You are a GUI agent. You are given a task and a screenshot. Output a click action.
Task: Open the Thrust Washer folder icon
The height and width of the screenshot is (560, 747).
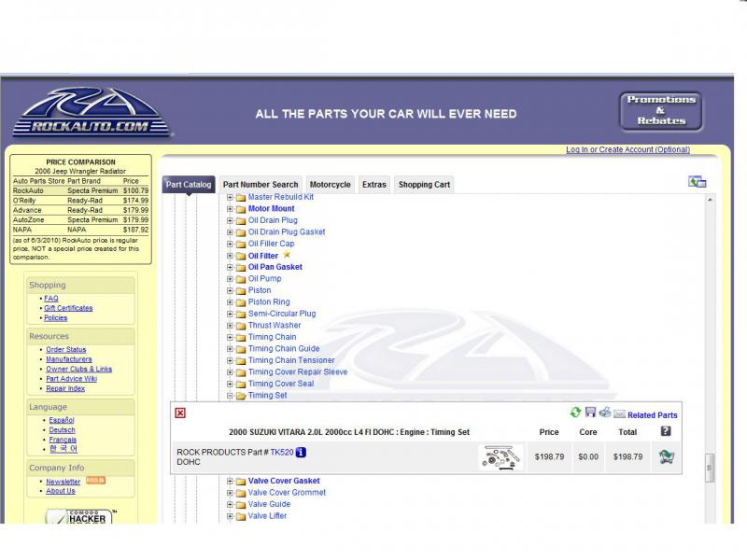(241, 326)
